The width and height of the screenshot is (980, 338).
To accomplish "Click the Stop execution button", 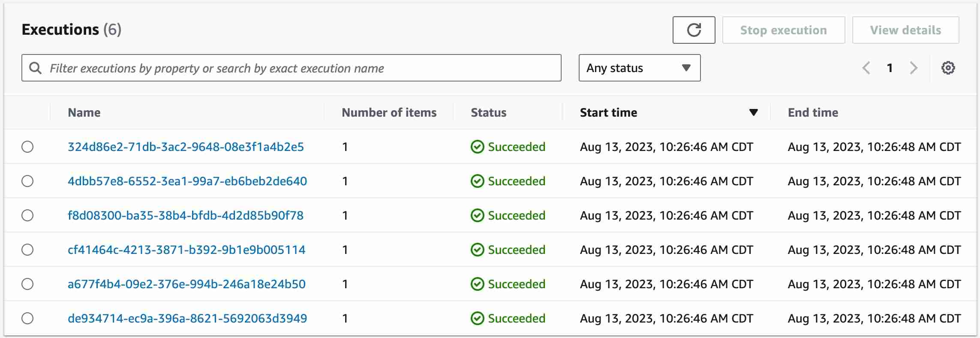I will pos(783,30).
